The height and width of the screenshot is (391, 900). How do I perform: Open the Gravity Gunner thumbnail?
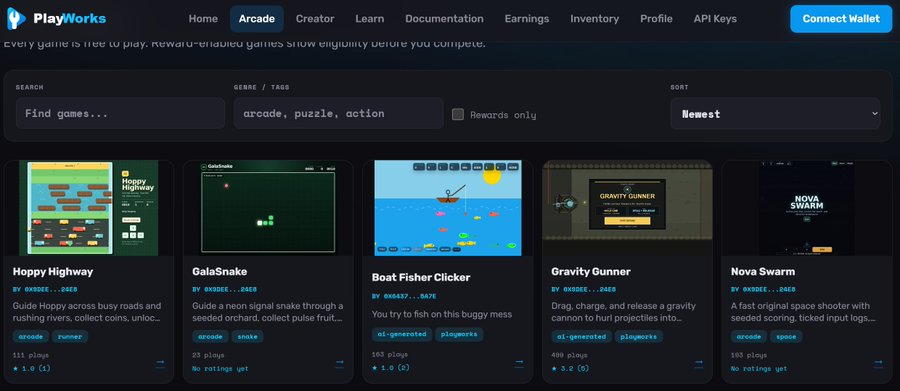[627, 208]
